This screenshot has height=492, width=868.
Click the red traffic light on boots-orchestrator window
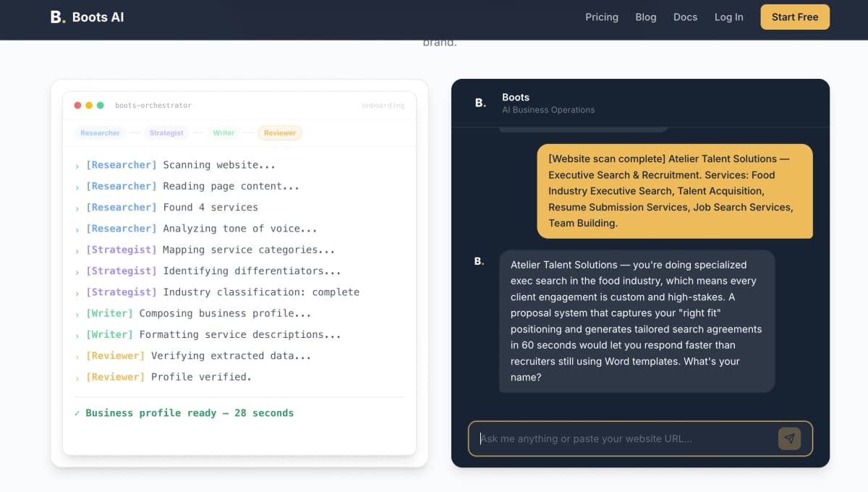tap(77, 105)
